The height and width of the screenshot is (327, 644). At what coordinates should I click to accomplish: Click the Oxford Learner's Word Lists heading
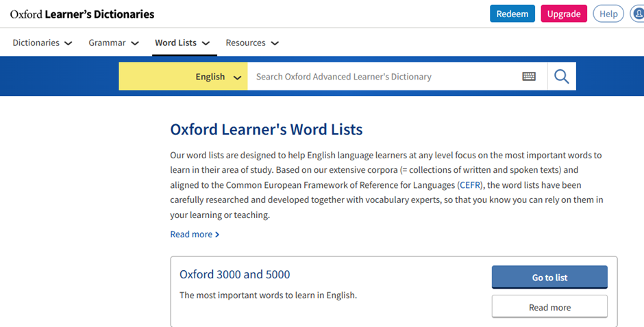click(266, 130)
